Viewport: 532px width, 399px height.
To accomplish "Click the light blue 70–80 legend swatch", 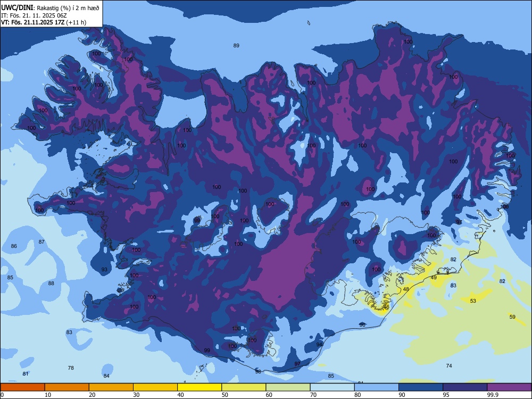I will pyautogui.click(x=332, y=387).
